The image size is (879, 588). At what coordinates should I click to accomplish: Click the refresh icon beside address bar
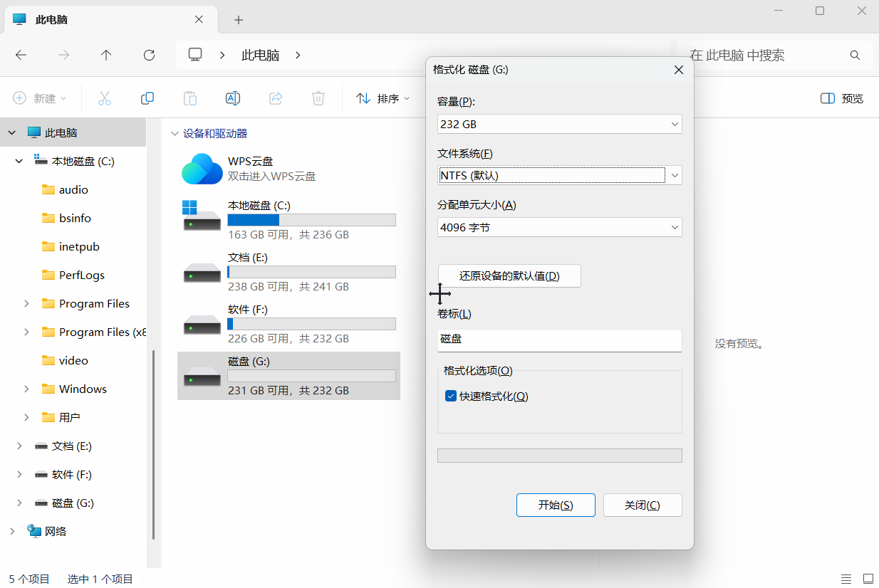(x=149, y=55)
